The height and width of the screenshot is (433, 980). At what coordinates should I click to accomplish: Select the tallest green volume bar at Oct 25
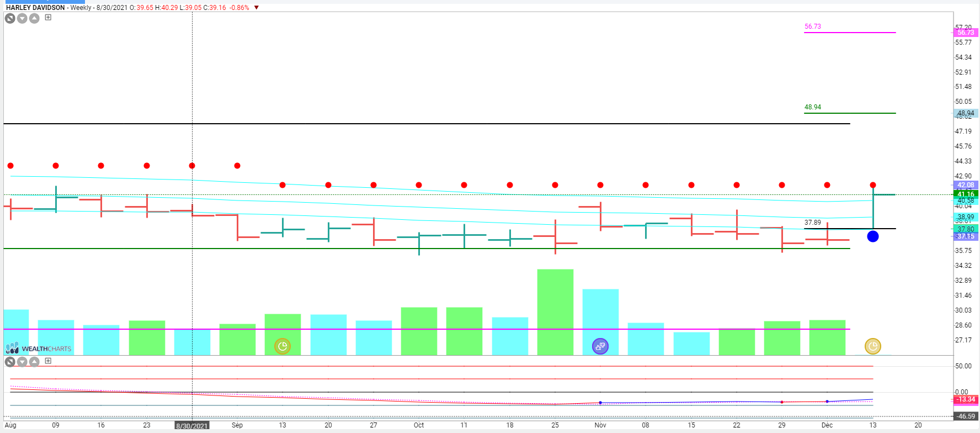coord(555,312)
